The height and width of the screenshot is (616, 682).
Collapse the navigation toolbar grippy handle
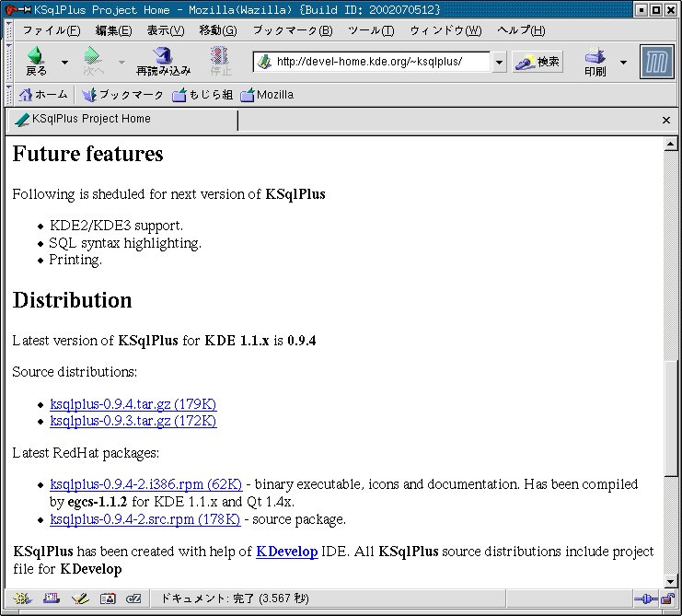(8, 62)
